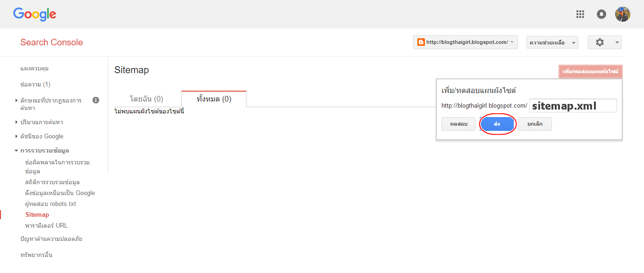Open ผู้ทดสอบ robots.txt

pyautogui.click(x=51, y=204)
